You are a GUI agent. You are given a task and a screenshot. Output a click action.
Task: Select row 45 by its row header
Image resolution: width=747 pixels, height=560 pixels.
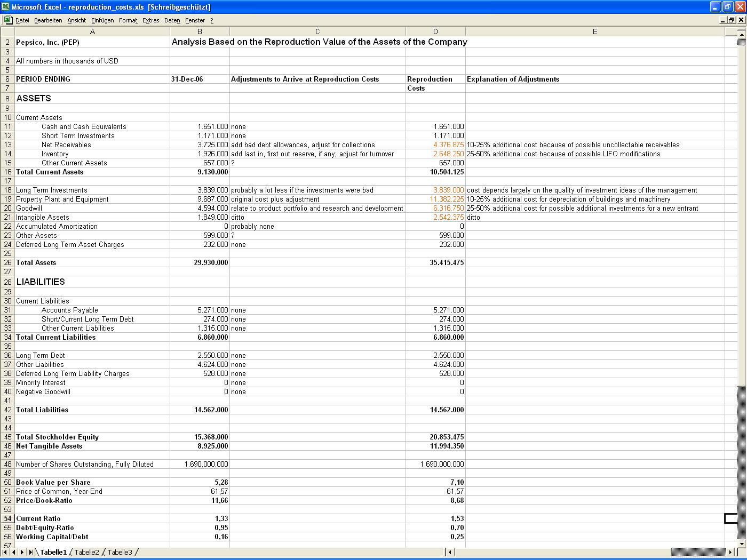pos(7,437)
